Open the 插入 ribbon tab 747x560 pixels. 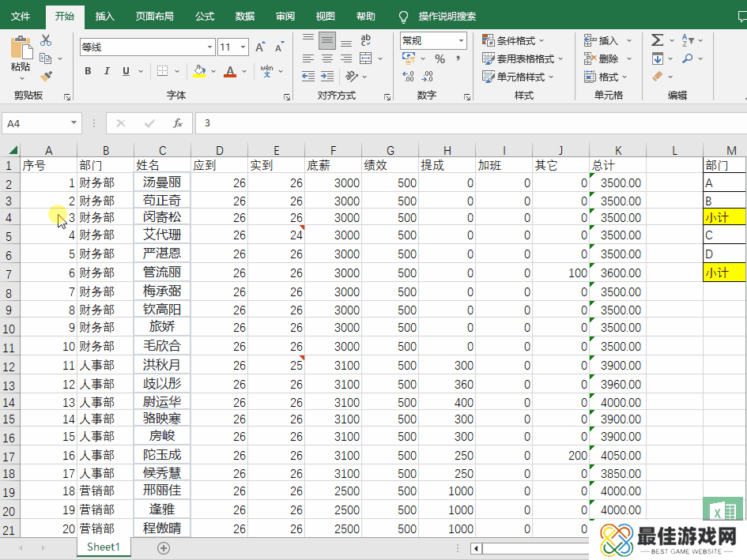[x=104, y=16]
